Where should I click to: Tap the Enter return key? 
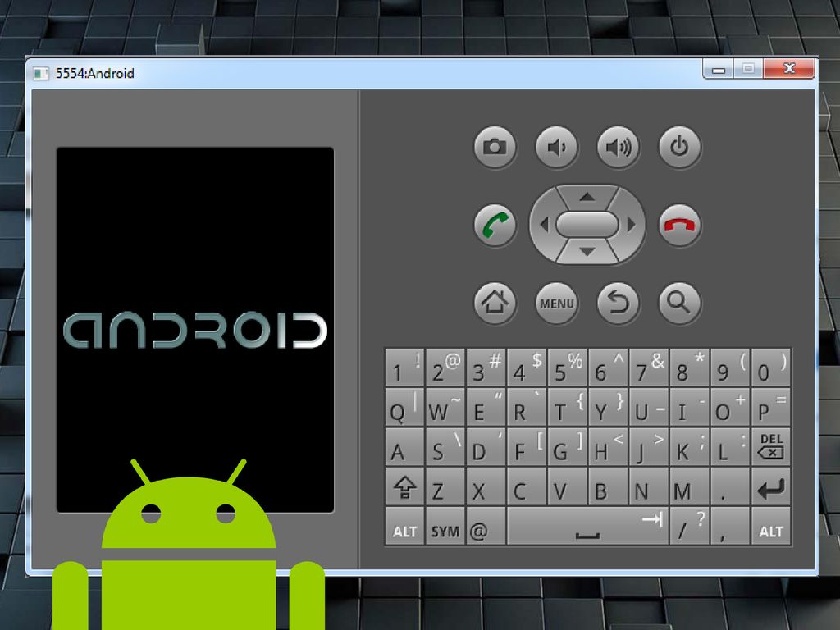point(771,486)
